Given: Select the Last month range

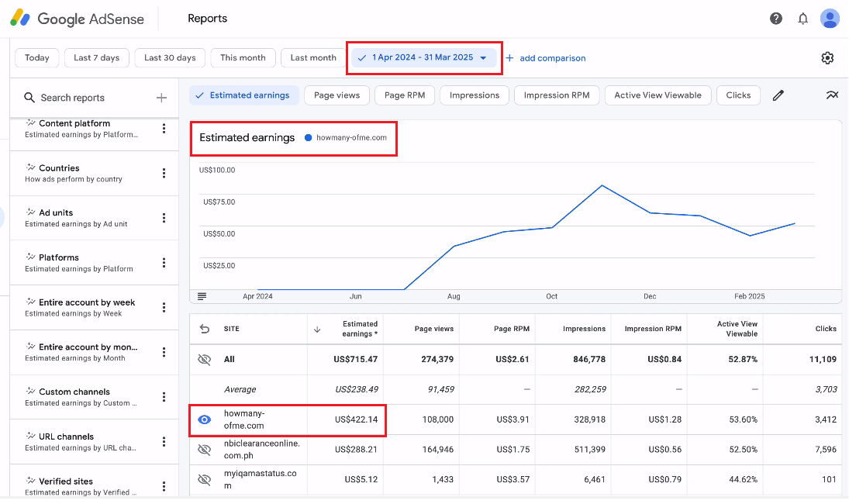Looking at the screenshot, I should click(x=313, y=58).
